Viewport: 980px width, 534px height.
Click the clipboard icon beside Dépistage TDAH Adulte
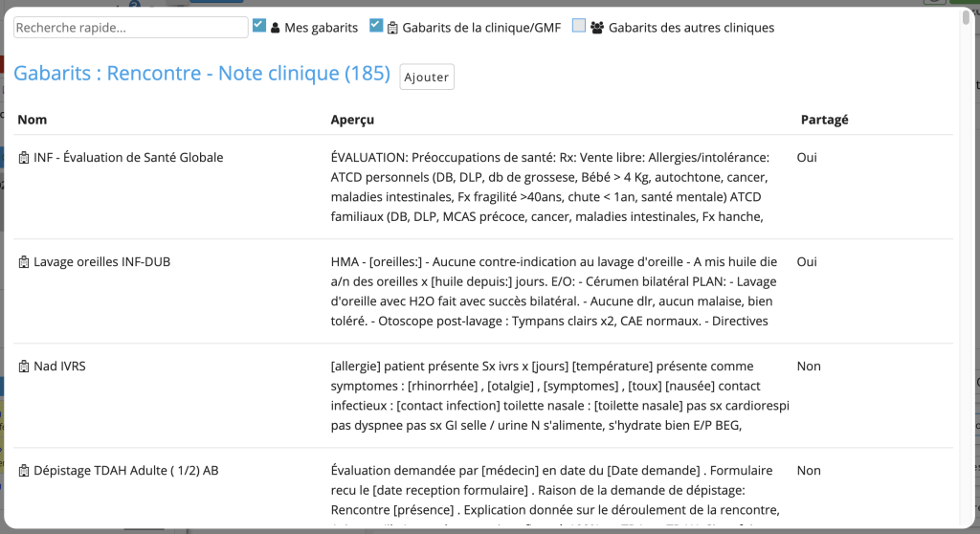point(24,472)
